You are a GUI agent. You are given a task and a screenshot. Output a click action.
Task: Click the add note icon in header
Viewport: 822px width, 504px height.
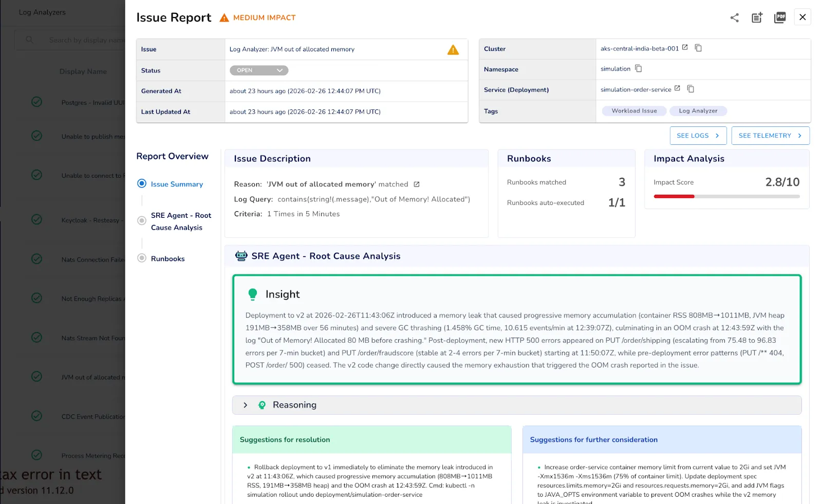[757, 17]
